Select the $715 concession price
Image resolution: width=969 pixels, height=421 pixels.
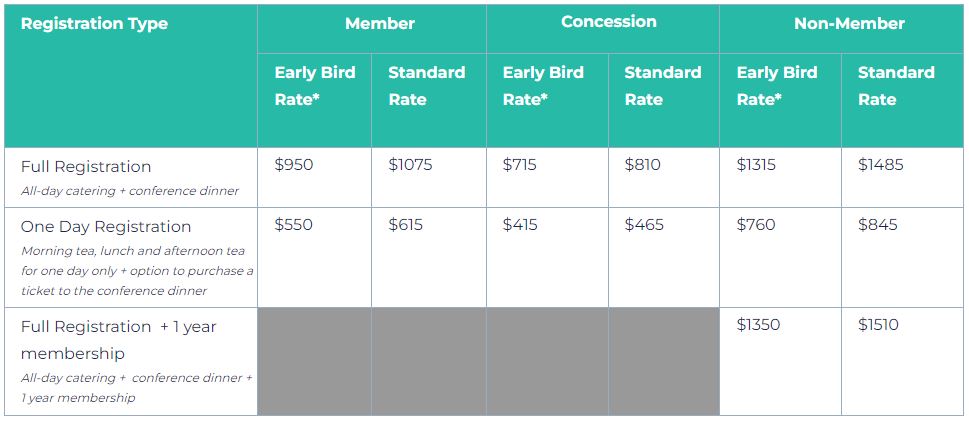pyautogui.click(x=519, y=165)
